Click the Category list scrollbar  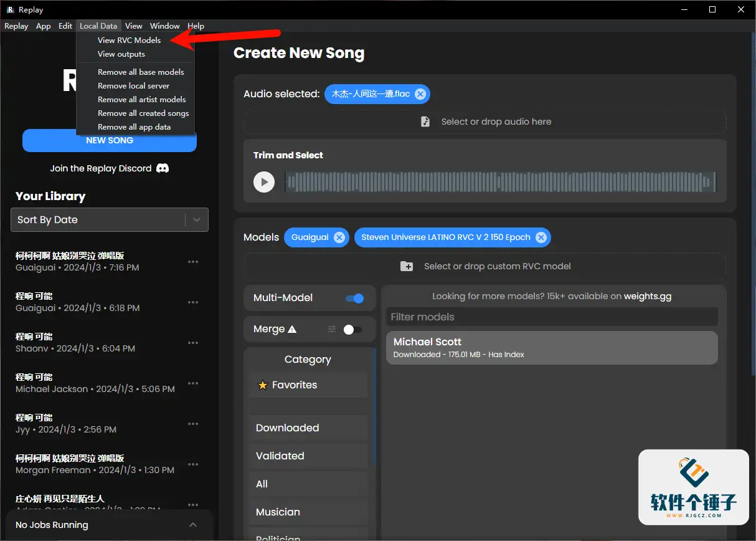tap(374, 406)
